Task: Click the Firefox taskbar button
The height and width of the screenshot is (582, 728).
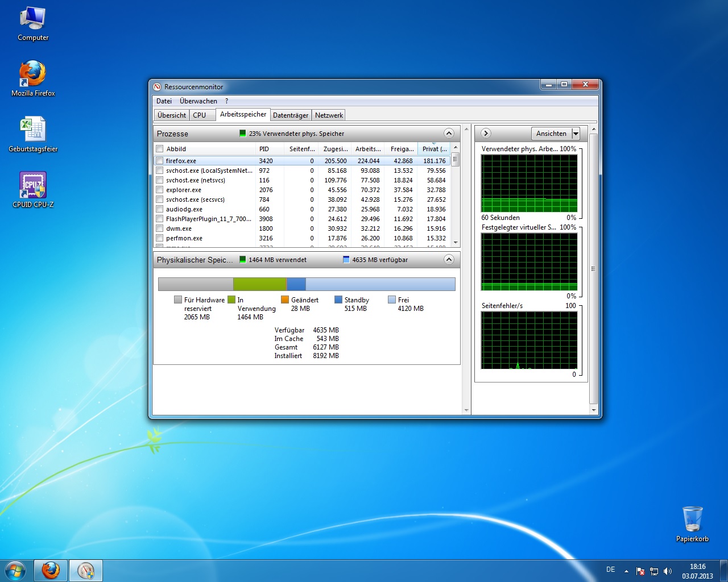Action: click(x=51, y=571)
